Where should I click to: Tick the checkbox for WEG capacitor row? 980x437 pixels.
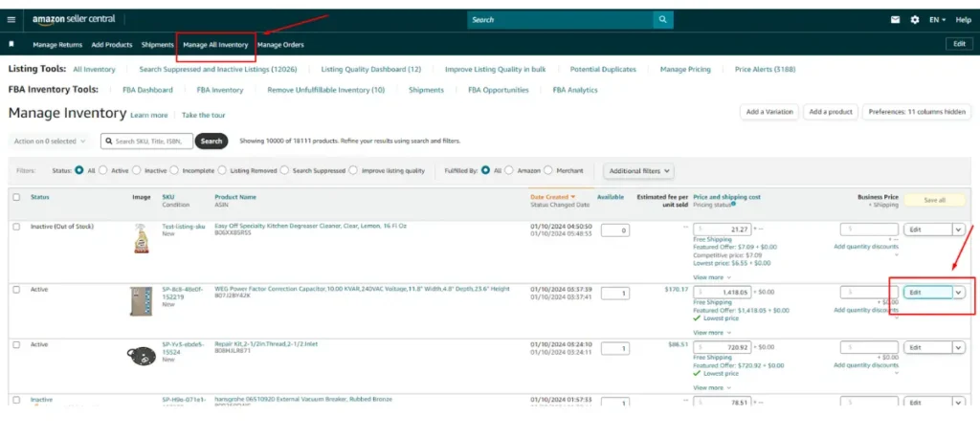coord(17,290)
